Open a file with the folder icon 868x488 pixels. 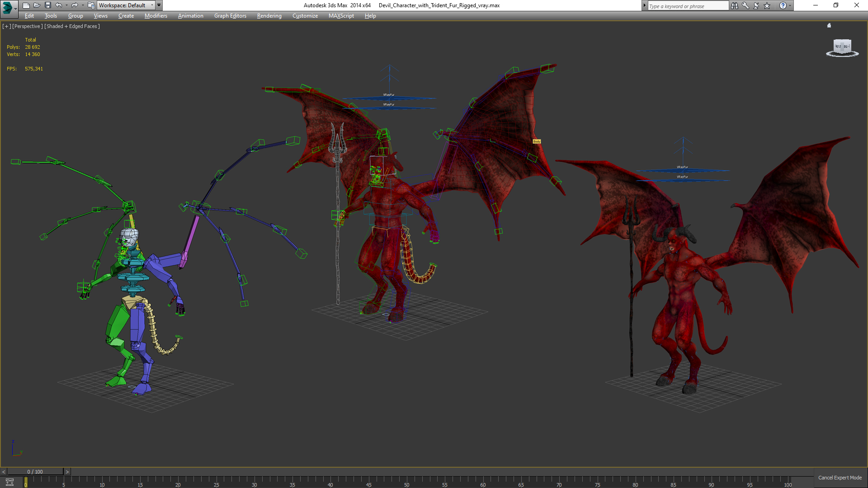coord(37,5)
